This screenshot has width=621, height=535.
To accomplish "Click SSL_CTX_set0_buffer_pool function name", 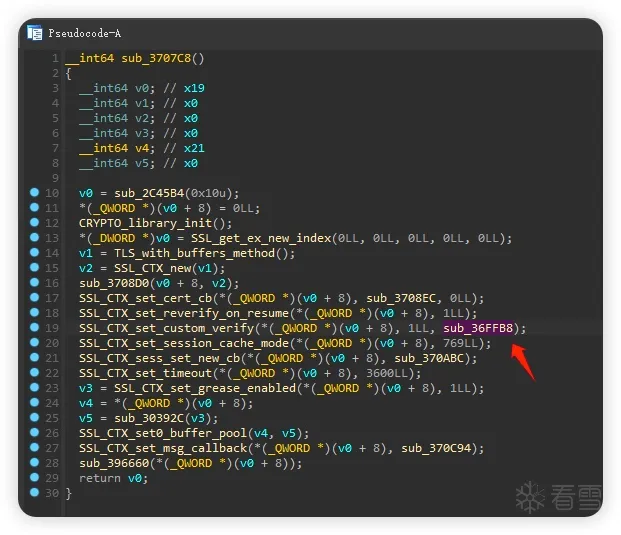I will coord(163,433).
